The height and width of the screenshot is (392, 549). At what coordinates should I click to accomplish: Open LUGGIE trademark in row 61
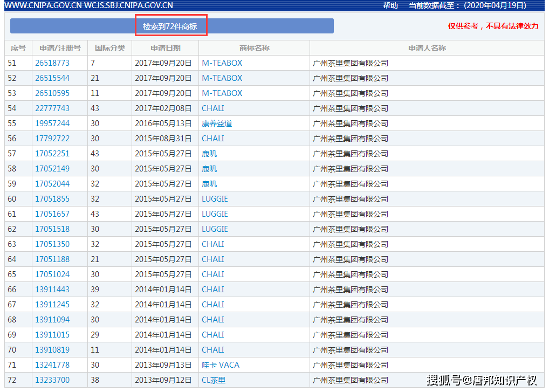pos(215,214)
